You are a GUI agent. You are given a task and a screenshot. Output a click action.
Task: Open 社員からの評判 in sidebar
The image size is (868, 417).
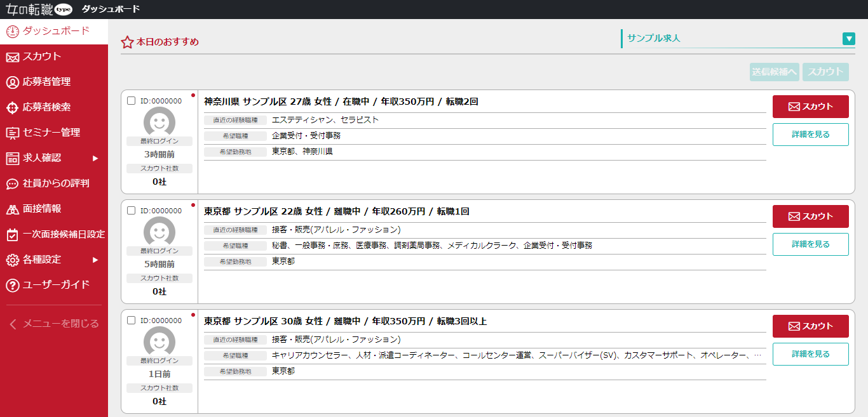[x=54, y=183]
